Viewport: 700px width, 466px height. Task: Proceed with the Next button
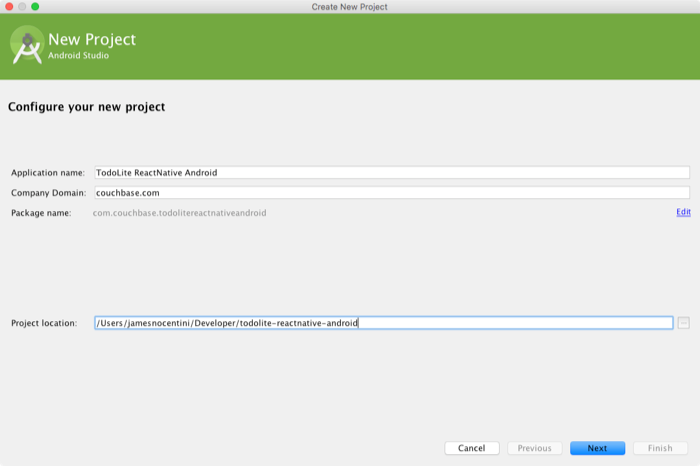[x=597, y=448]
